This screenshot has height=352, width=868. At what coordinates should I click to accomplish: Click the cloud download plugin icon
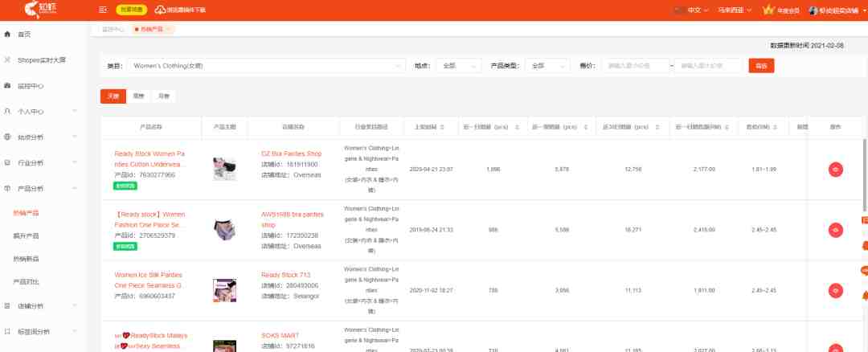tap(160, 10)
